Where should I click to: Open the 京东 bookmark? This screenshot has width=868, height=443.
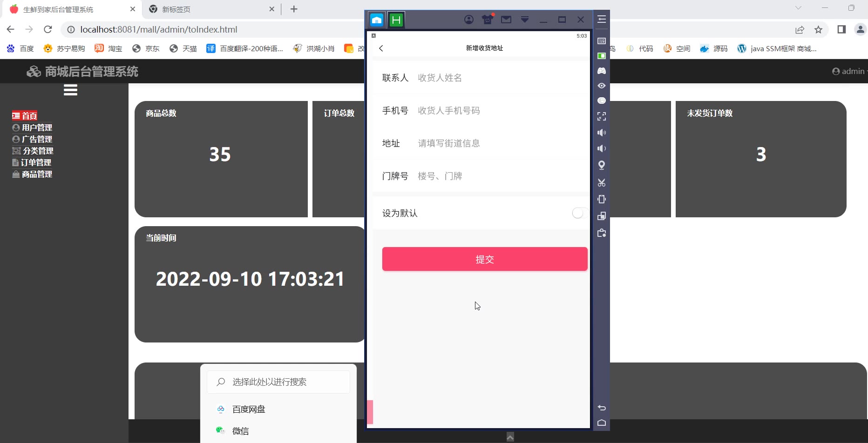click(x=146, y=48)
